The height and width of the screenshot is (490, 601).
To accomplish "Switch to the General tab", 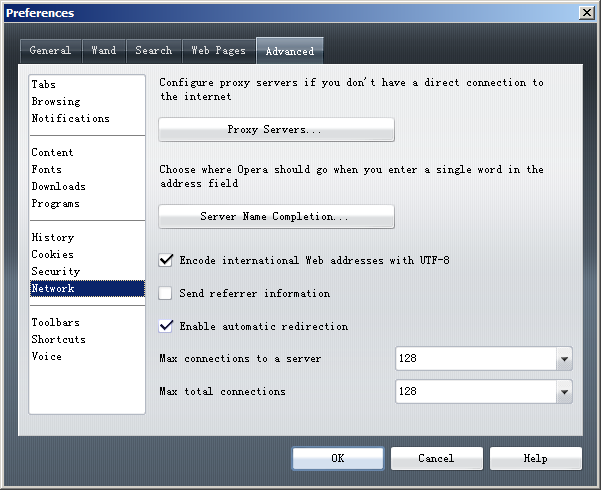I will 50,51.
